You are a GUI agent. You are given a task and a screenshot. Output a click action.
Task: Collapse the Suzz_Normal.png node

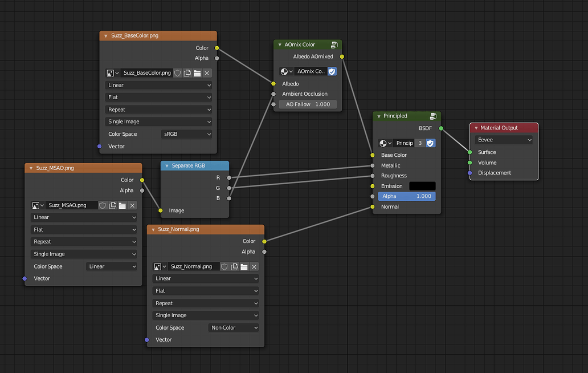[x=153, y=229]
